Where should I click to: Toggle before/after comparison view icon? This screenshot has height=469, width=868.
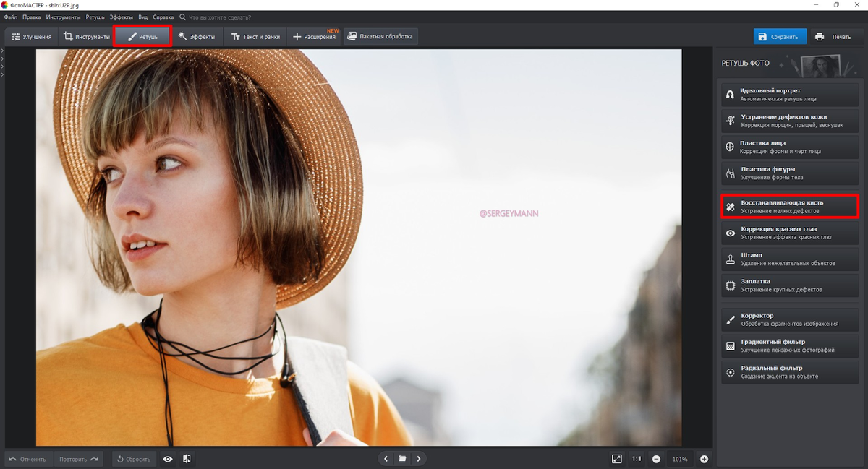(x=187, y=459)
